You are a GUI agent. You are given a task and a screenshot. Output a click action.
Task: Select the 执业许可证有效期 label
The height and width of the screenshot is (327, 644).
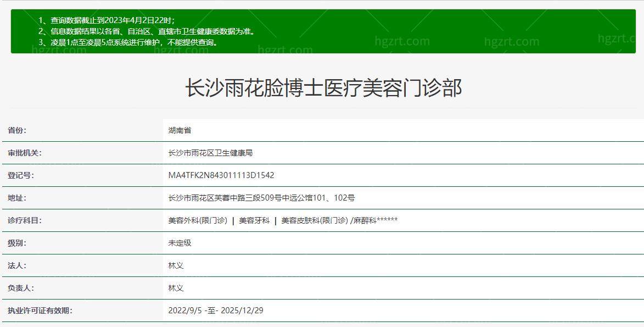pos(40,311)
